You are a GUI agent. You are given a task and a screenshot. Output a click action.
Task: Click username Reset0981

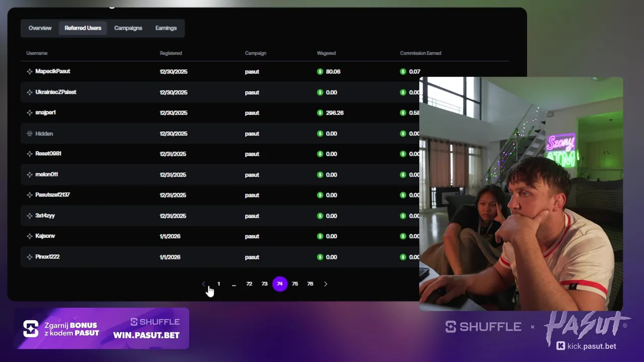(x=48, y=154)
